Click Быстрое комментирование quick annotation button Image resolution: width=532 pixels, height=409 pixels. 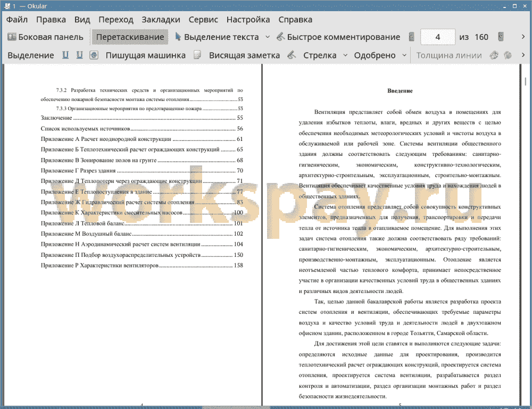coord(338,37)
